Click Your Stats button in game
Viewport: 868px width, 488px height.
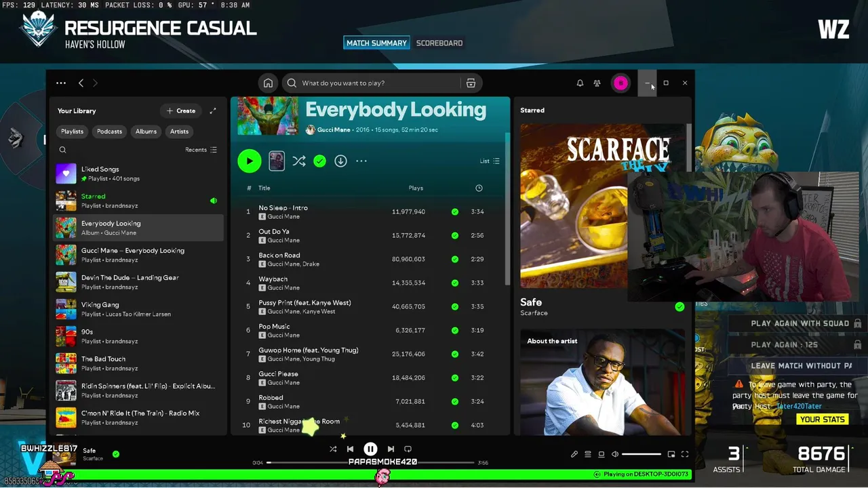tap(823, 419)
